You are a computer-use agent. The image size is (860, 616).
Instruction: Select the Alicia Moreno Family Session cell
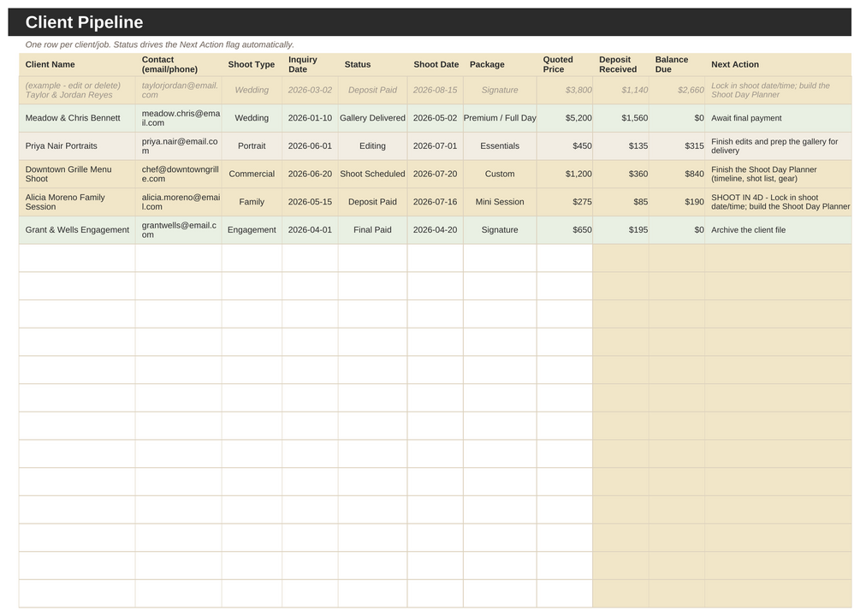point(77,202)
